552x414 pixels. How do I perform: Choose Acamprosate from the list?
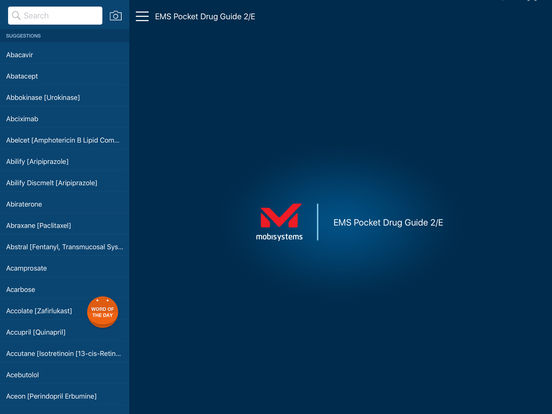(64, 268)
